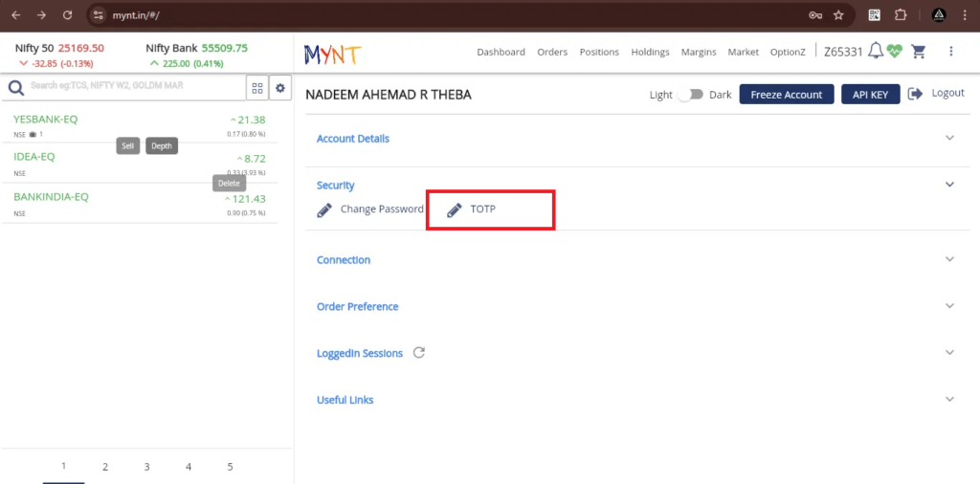This screenshot has width=980, height=484.
Task: Click the API KEY button
Action: pos(870,95)
